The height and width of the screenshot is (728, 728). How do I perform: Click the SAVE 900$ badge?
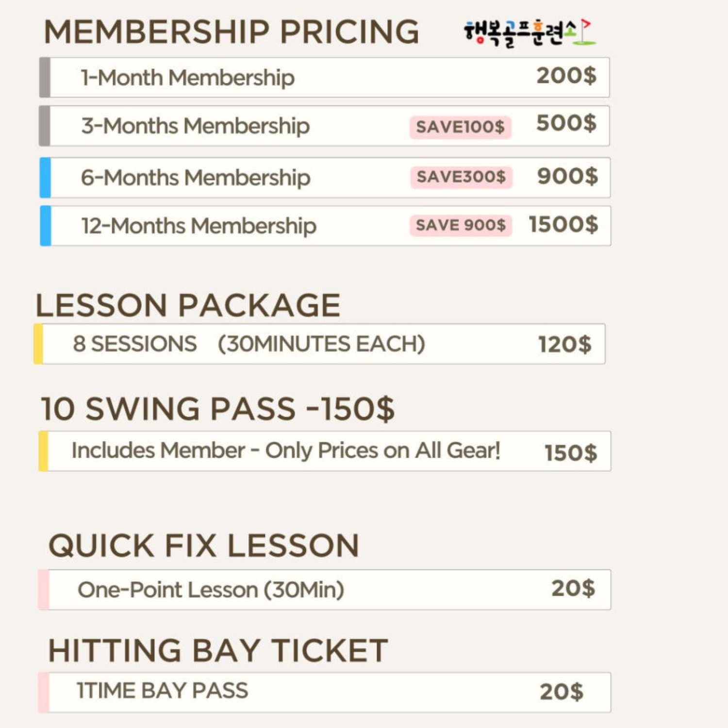pyautogui.click(x=461, y=225)
